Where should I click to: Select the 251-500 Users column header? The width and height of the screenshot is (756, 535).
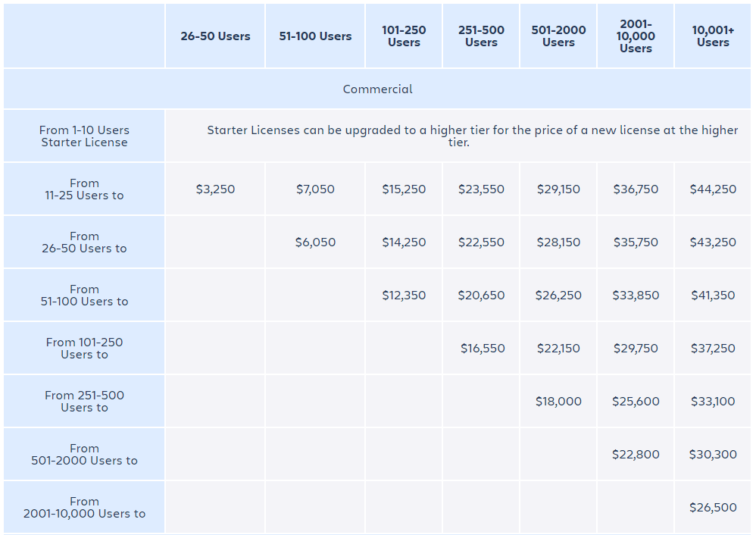click(x=481, y=36)
